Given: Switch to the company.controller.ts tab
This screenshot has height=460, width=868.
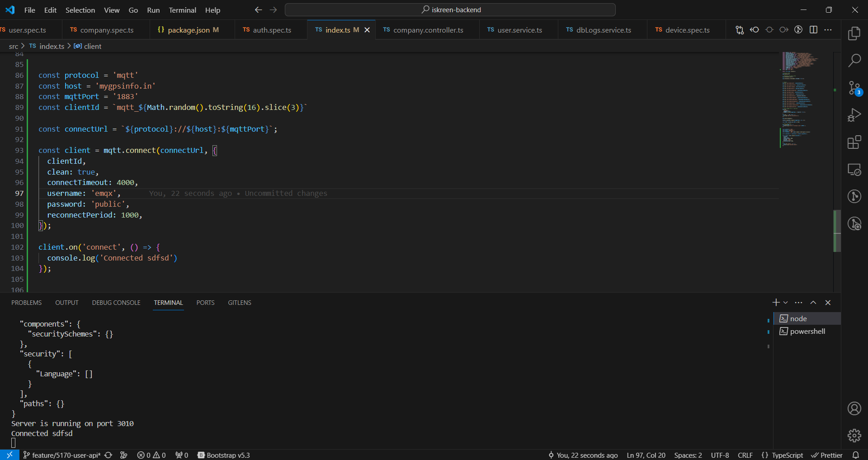Looking at the screenshot, I should (428, 30).
